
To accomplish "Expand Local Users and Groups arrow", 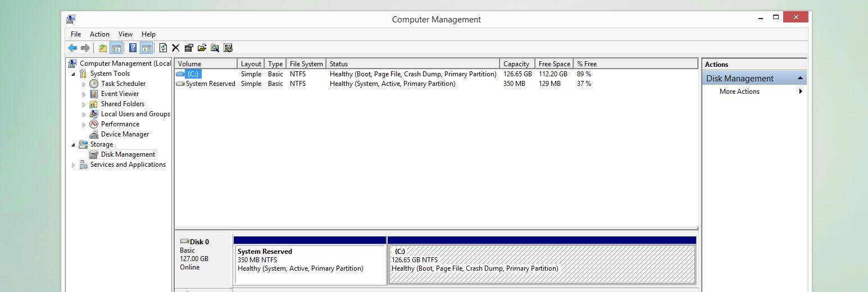I will pos(84,115).
